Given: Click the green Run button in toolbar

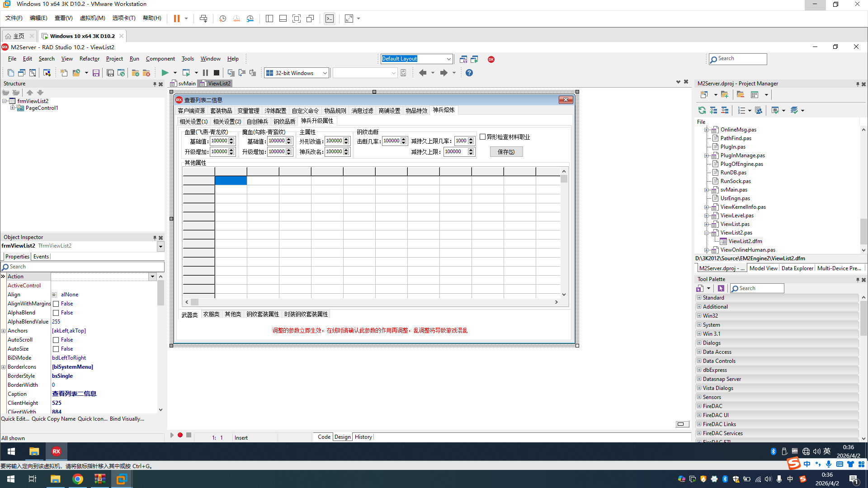Looking at the screenshot, I should click(165, 73).
